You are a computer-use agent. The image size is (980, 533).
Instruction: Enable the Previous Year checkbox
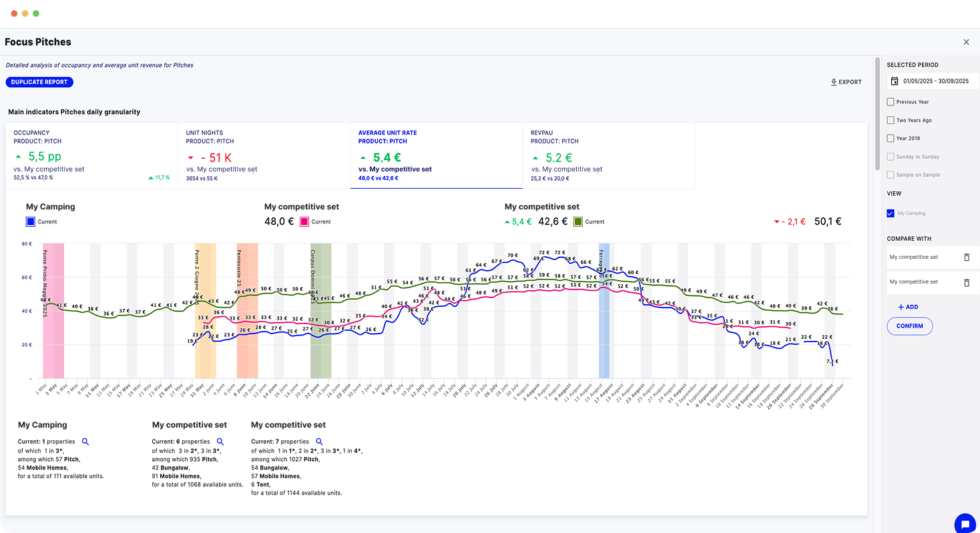click(x=891, y=102)
